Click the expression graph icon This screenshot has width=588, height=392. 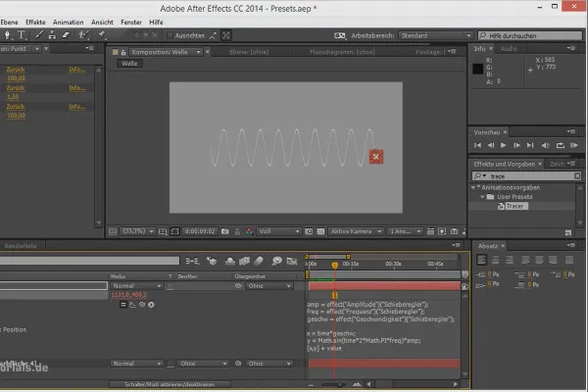(x=132, y=305)
